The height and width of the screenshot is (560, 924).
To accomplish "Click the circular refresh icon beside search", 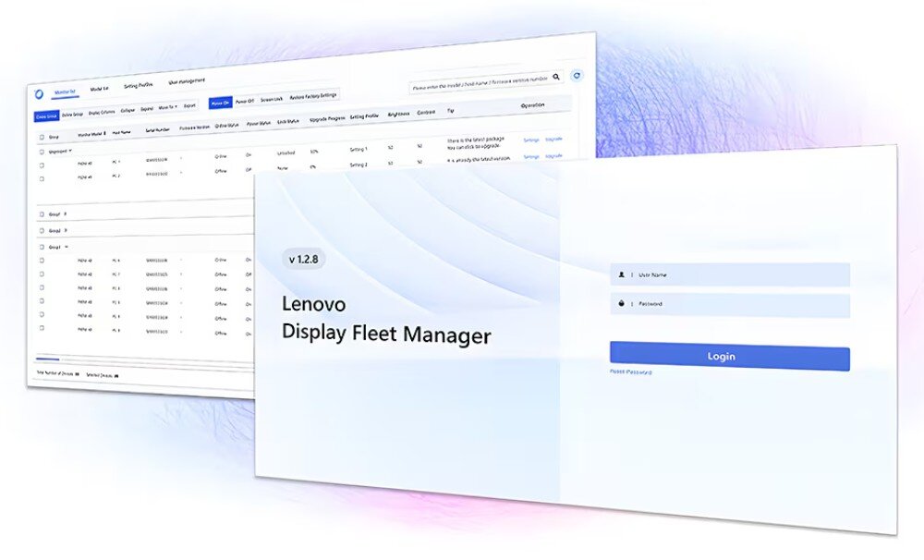I will coord(577,76).
